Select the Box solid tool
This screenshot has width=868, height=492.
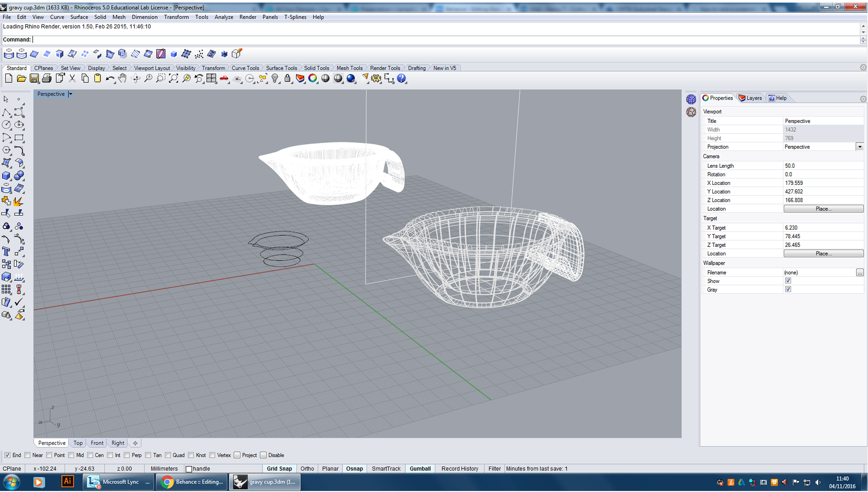click(6, 175)
